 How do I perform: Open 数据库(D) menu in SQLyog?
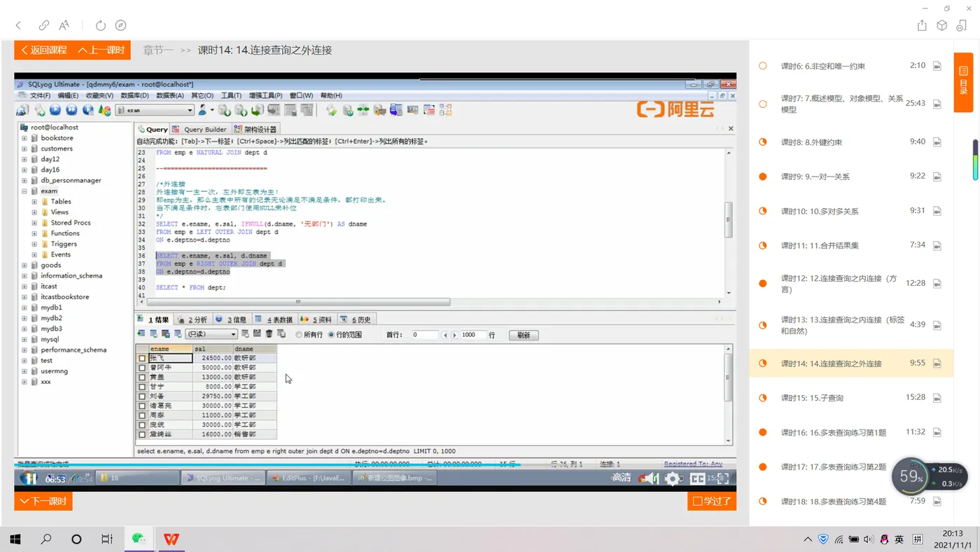[x=134, y=95]
